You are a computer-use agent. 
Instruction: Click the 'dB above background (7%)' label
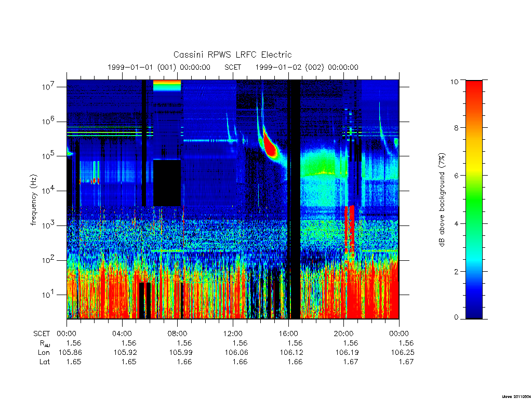442,200
